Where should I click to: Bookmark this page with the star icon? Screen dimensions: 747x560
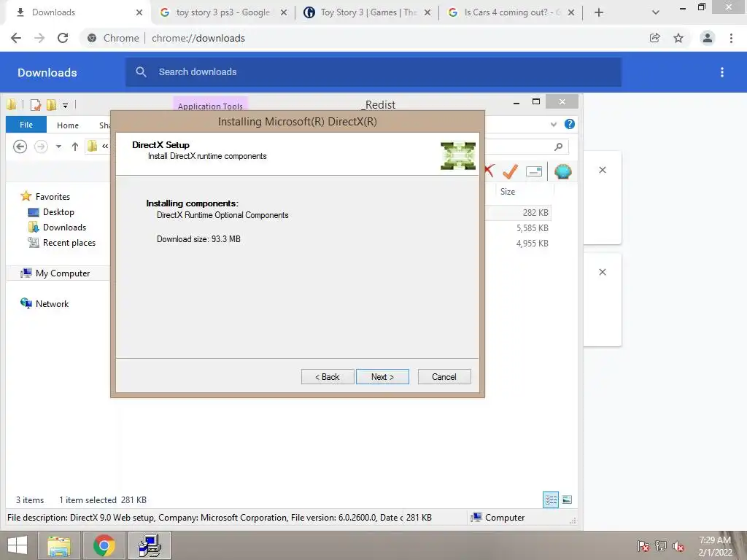678,38
